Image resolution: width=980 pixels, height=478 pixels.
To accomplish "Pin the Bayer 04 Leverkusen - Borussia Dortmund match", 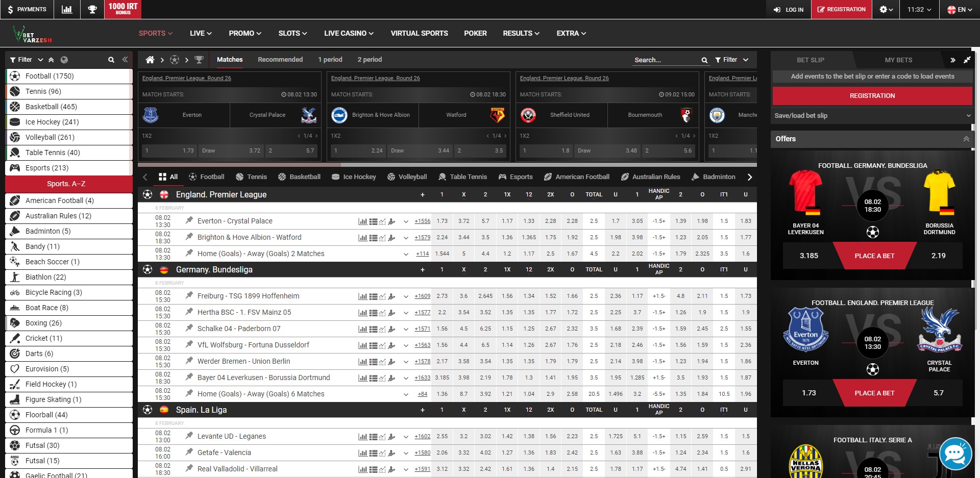I will click(x=189, y=377).
